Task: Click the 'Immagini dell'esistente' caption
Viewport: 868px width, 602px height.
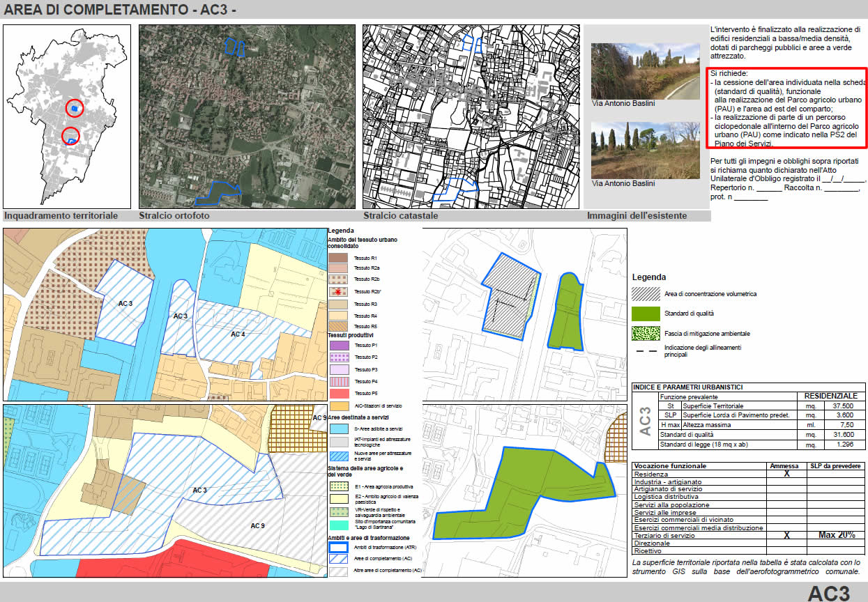Action: [637, 216]
